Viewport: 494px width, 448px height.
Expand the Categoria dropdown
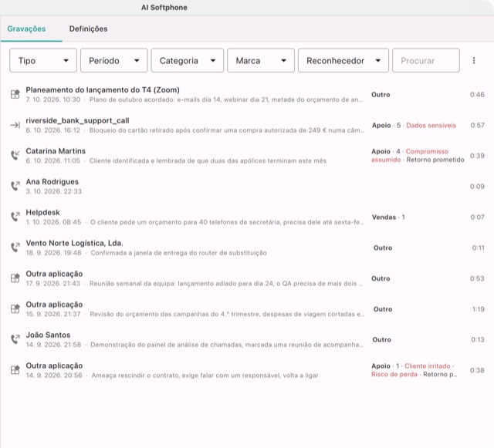(187, 60)
